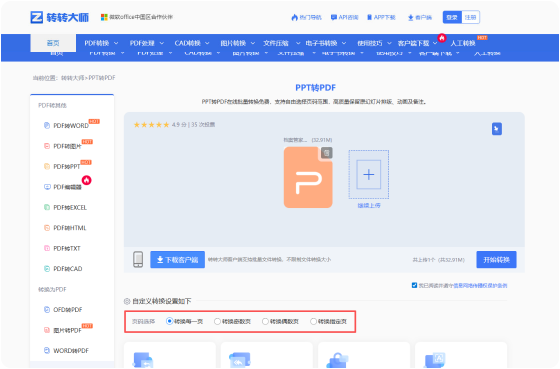Image resolution: width=560 pixels, height=369 pixels.
Task: Select the 转换每一页 radio option
Action: tap(169, 321)
